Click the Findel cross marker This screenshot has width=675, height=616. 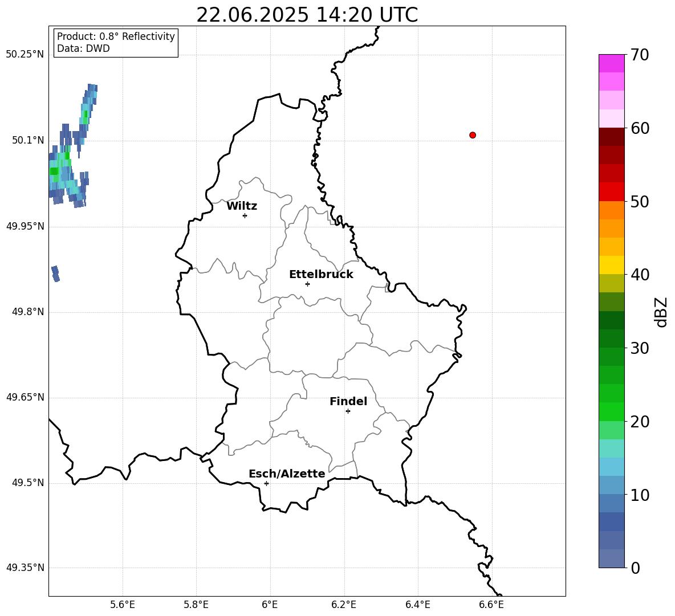coord(348,411)
